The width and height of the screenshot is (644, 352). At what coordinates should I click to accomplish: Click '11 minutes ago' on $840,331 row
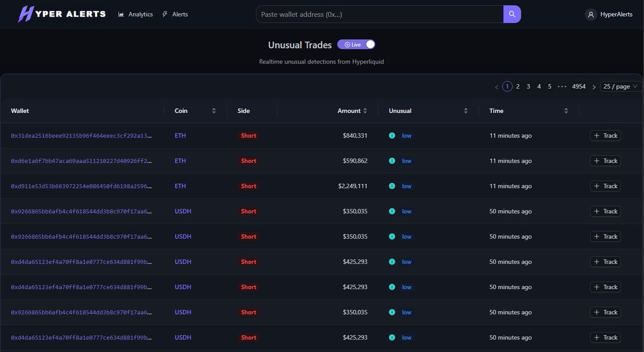(x=510, y=135)
